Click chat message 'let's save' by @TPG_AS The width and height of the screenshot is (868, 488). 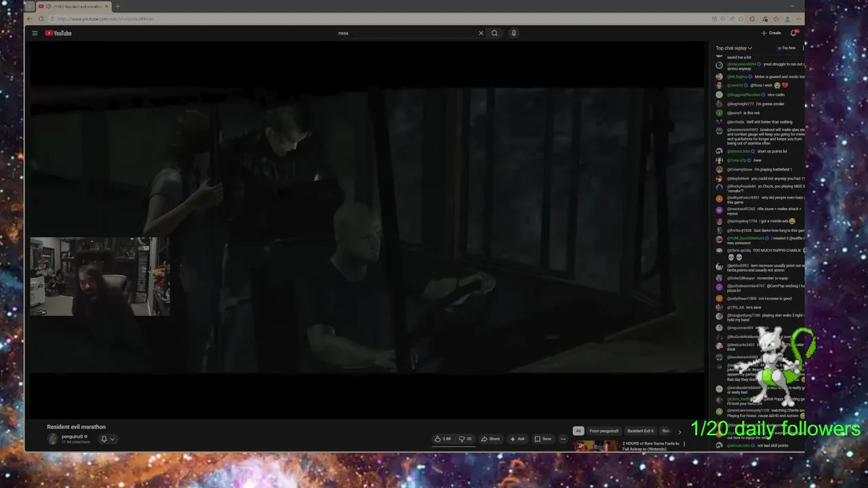click(x=753, y=307)
